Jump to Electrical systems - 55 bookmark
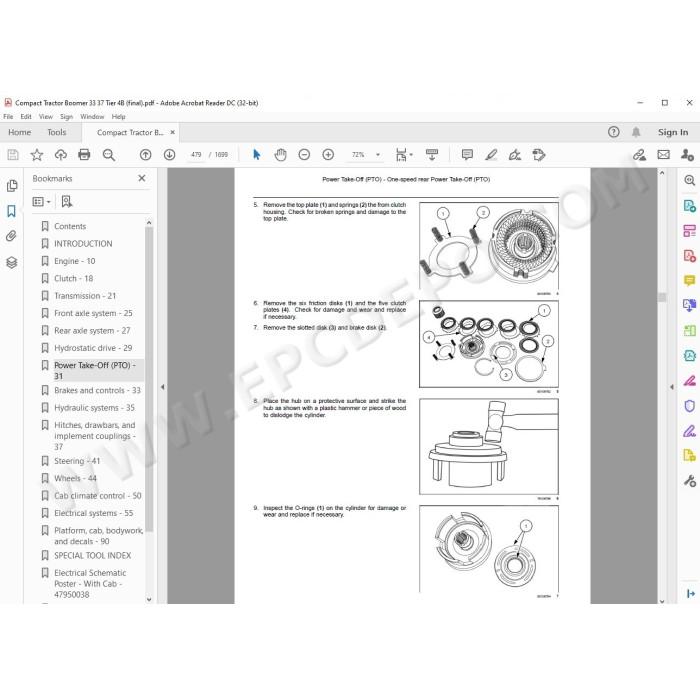This screenshot has height=700, width=700. click(x=93, y=513)
